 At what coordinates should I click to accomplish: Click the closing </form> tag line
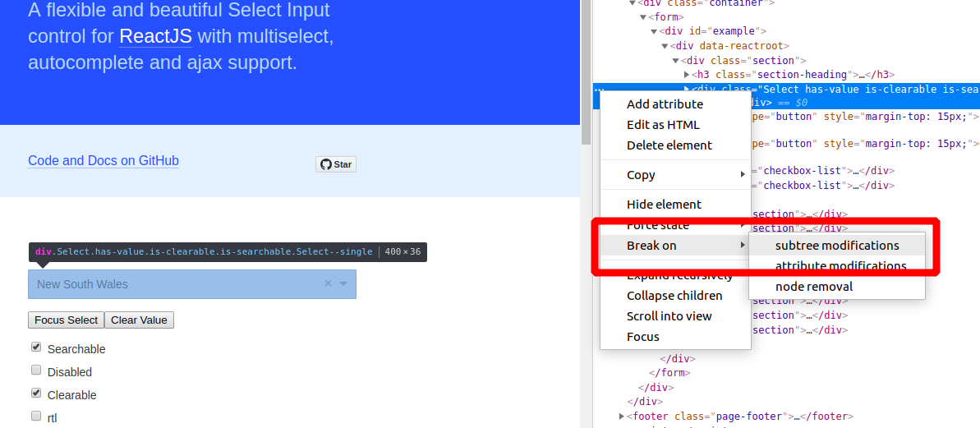tap(669, 373)
